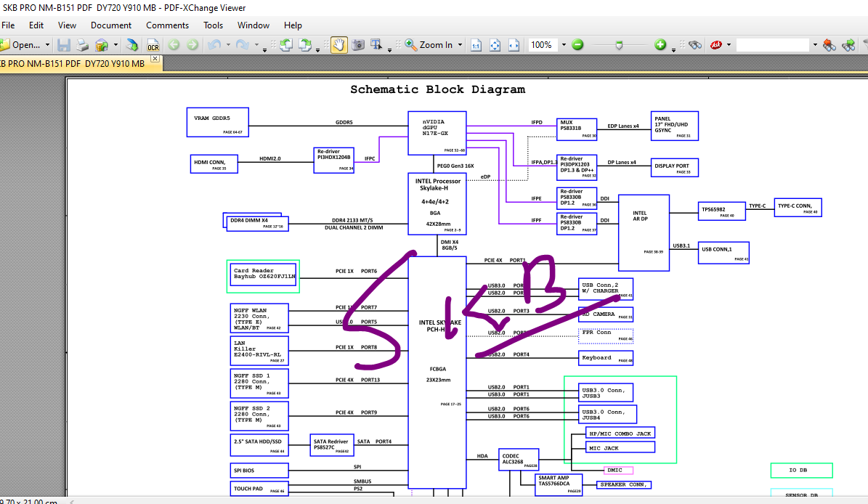This screenshot has width=868, height=504.
Task: Click the Keyboard block
Action: (606, 358)
